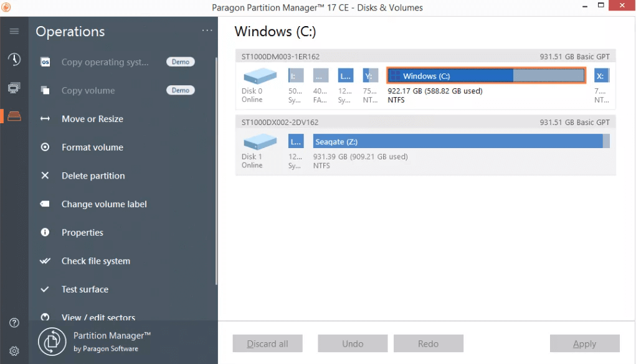Screen dimensions: 636x364
Task: Click the Copy volume entry
Action: (x=88, y=90)
